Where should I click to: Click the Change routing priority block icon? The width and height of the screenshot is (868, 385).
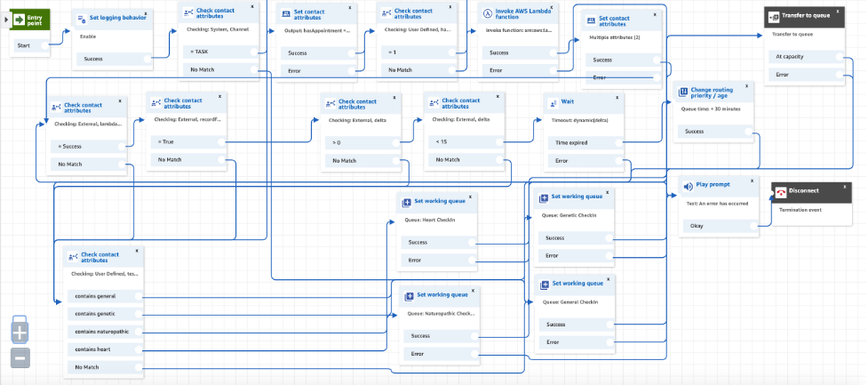682,92
